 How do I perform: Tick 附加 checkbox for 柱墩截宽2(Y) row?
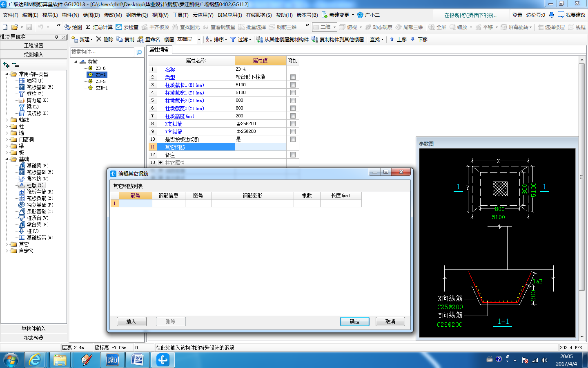pyautogui.click(x=293, y=108)
